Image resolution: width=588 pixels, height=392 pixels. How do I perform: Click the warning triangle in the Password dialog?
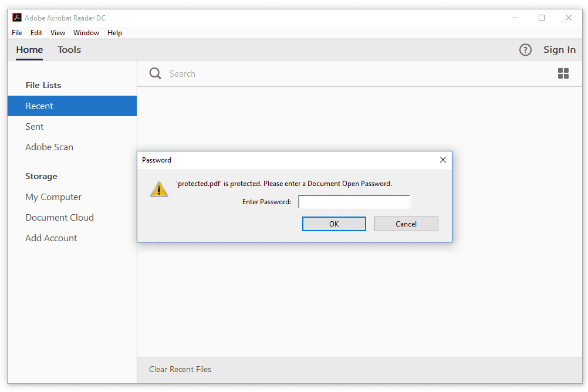coord(159,188)
